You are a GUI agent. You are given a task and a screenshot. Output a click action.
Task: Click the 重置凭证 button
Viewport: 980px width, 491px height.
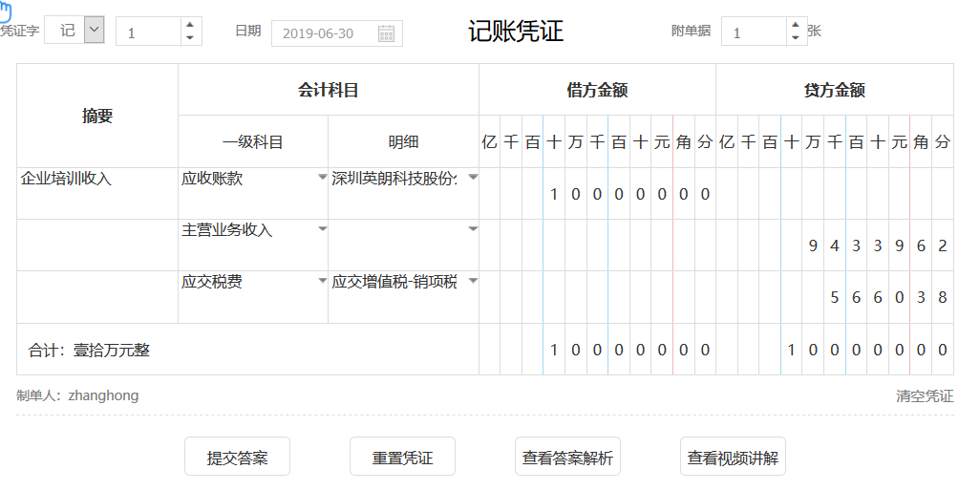(x=402, y=458)
